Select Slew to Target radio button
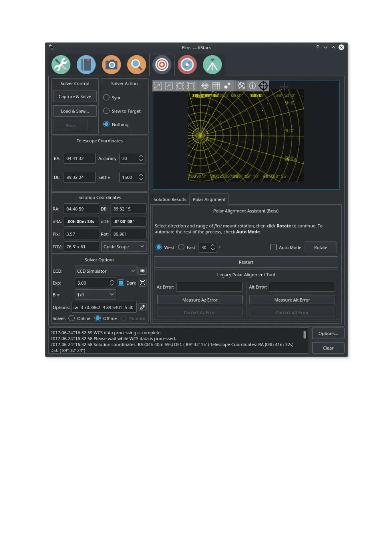Viewport: 392px width, 554px height. click(x=106, y=111)
